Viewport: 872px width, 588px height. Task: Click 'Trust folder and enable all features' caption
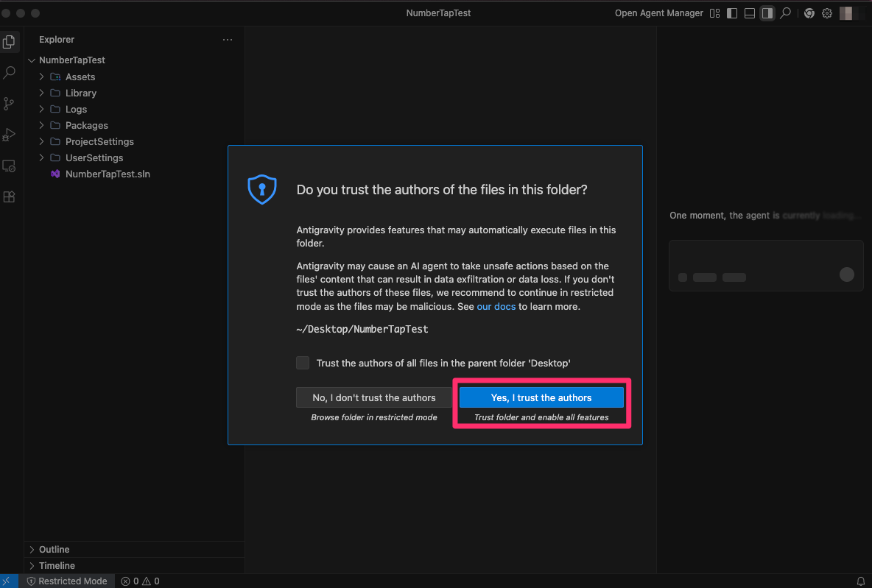[541, 417]
